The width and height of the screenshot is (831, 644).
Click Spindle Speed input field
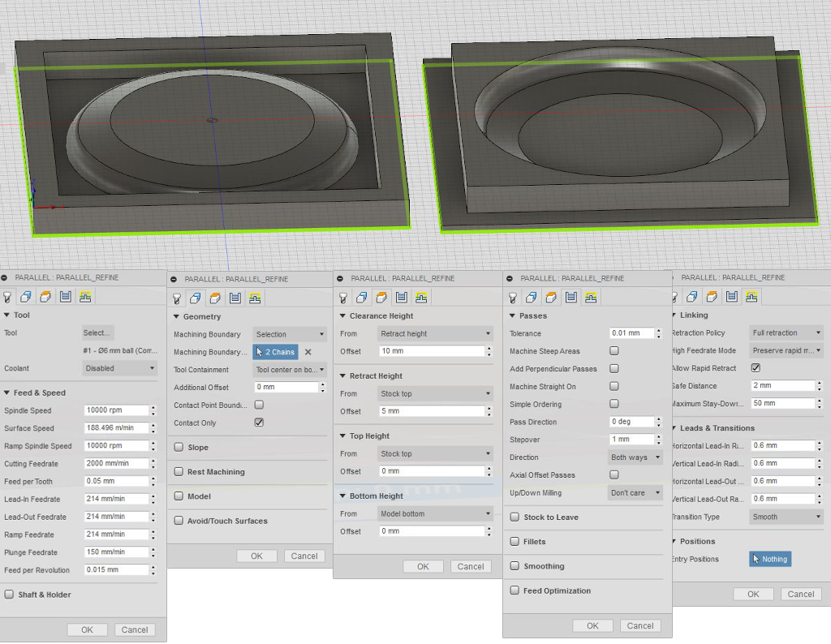117,410
